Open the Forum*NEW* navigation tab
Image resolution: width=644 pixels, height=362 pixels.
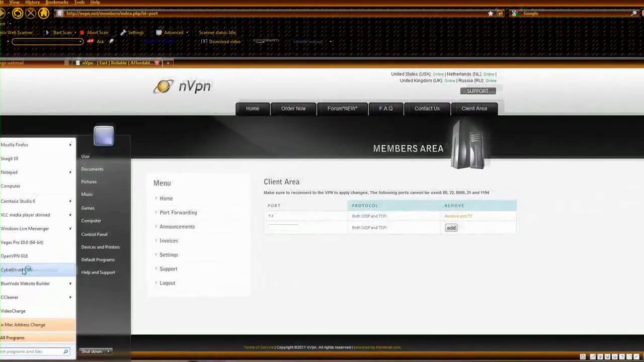pos(342,109)
